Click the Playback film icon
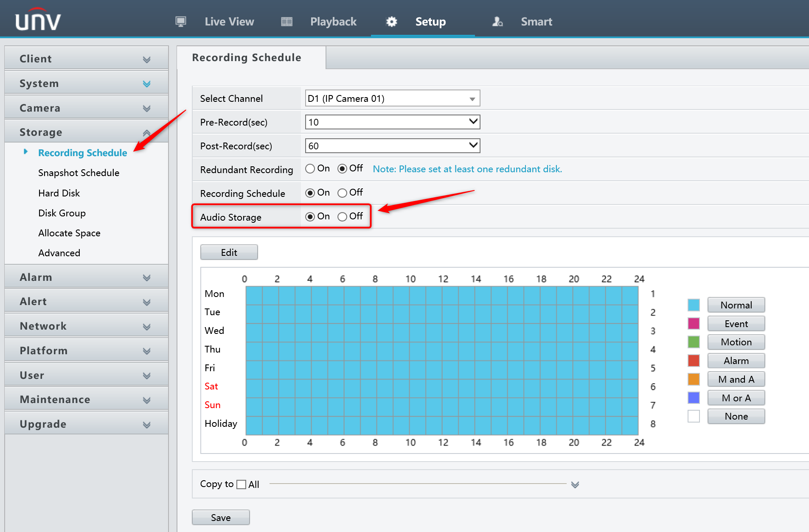The height and width of the screenshot is (532, 809). click(287, 21)
